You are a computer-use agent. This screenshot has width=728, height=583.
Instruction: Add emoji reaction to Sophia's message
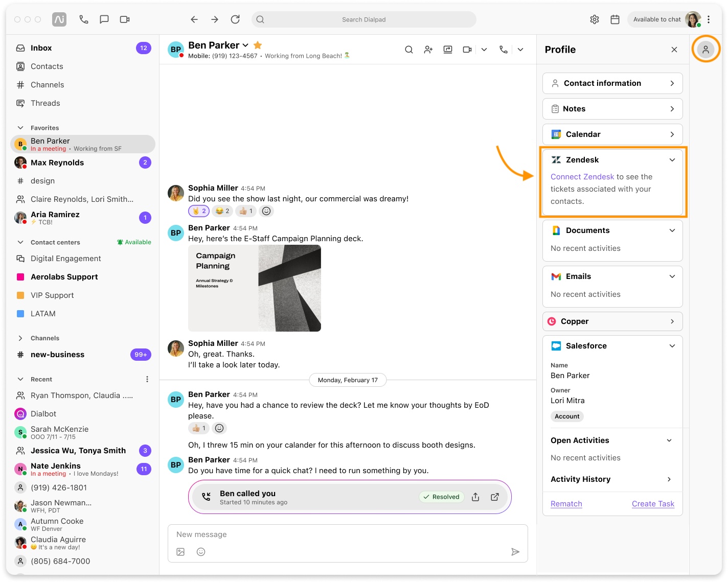coord(266,211)
